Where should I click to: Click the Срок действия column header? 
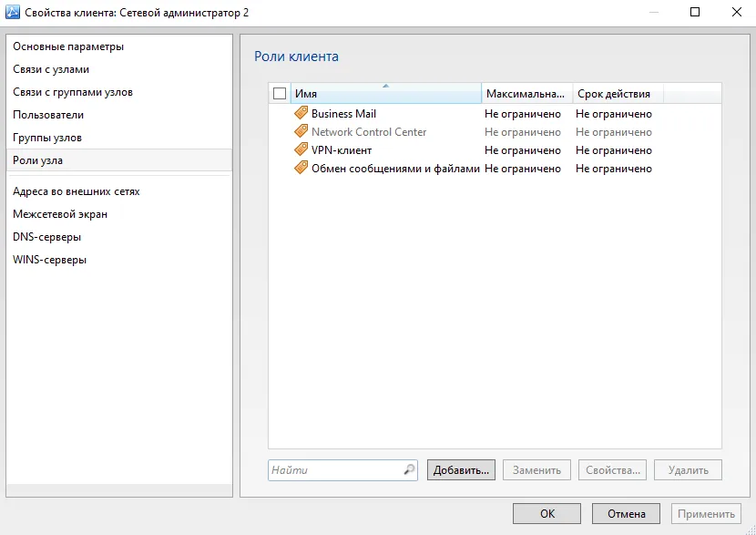point(618,94)
